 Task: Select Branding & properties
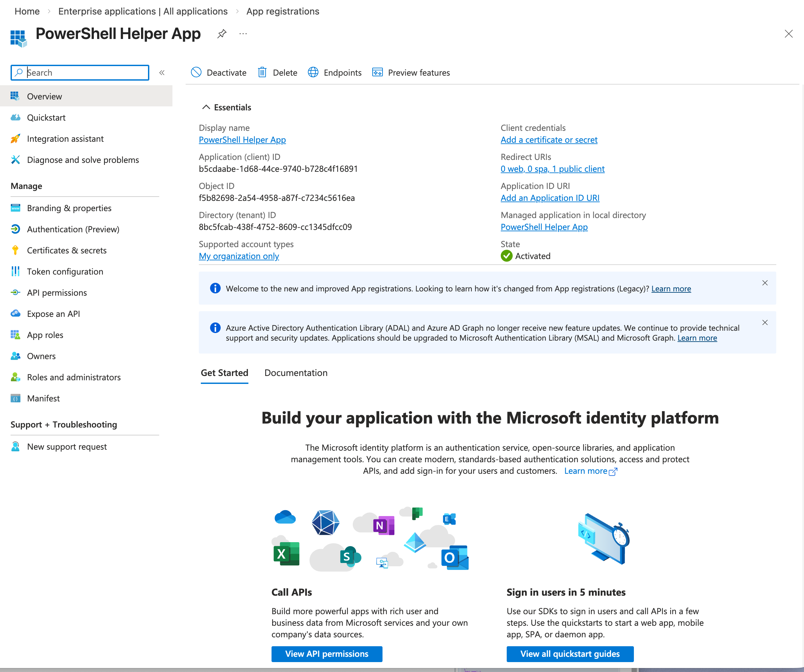pyautogui.click(x=69, y=208)
